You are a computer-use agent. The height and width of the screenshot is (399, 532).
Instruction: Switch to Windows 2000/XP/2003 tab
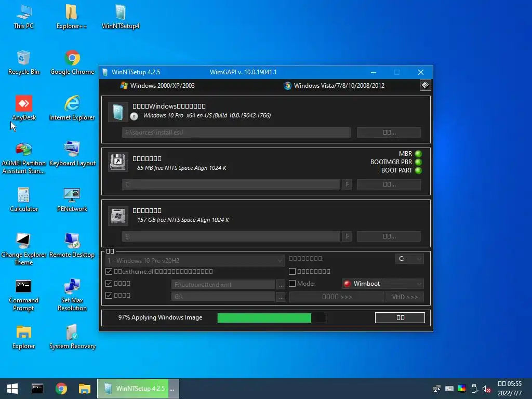click(158, 86)
